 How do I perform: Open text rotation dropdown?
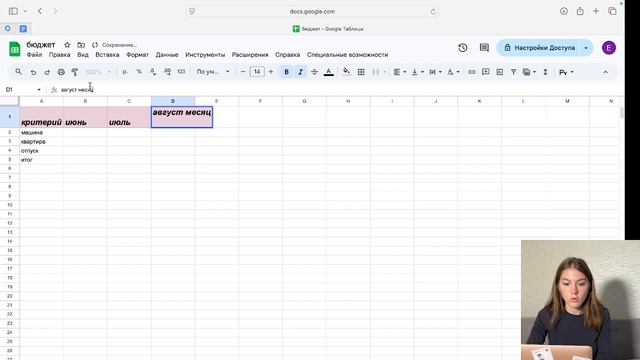[453, 72]
